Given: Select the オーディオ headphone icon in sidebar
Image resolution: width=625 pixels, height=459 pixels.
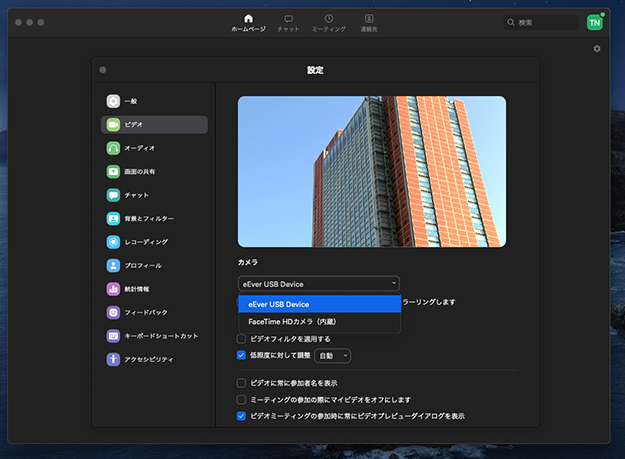Looking at the screenshot, I should click(x=114, y=148).
